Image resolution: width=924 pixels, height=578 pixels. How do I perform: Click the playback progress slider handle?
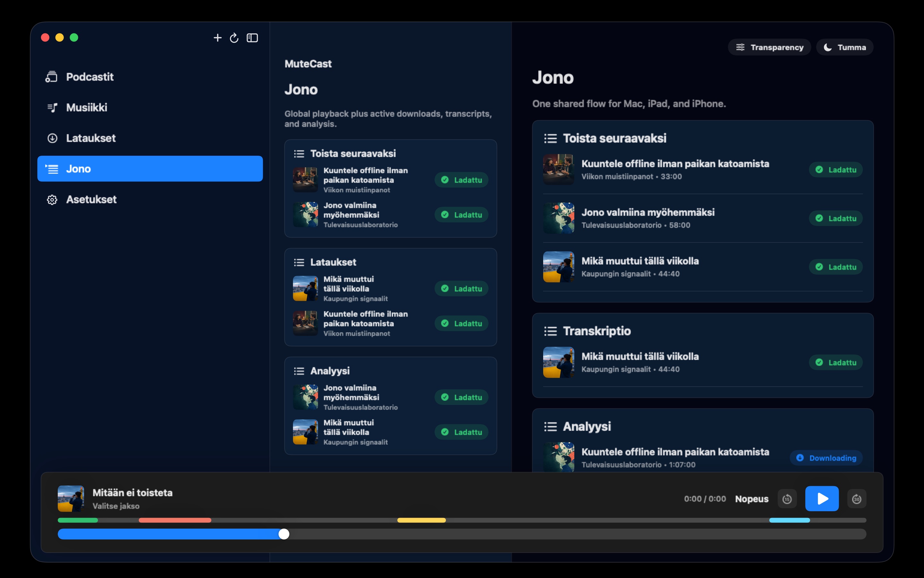coord(284,534)
